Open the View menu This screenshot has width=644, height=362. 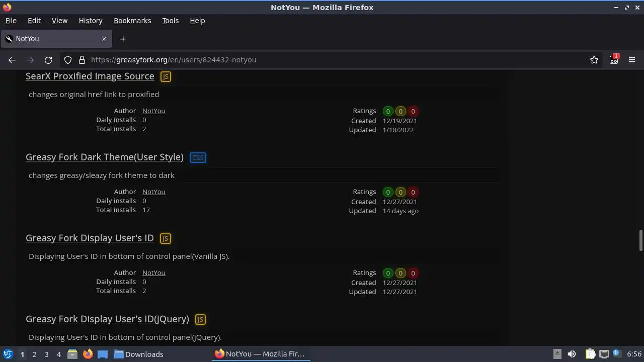click(59, 21)
